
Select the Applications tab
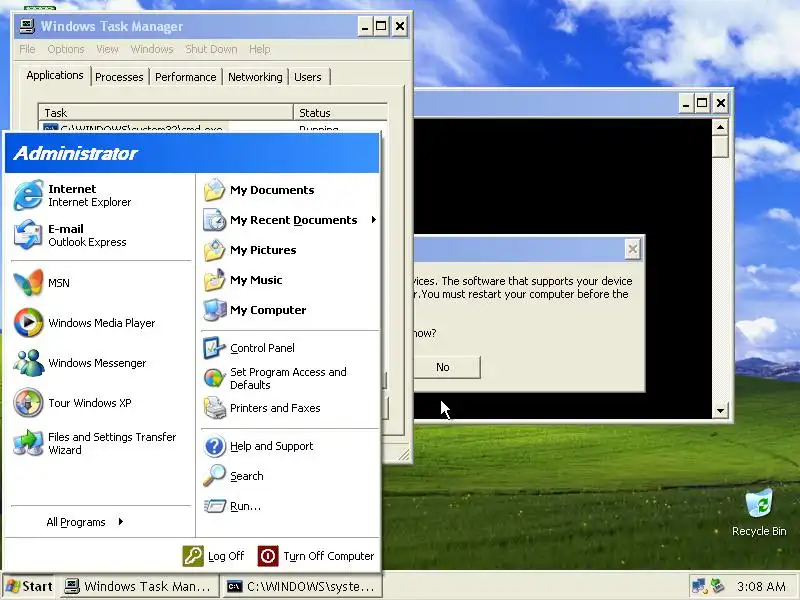(55, 76)
